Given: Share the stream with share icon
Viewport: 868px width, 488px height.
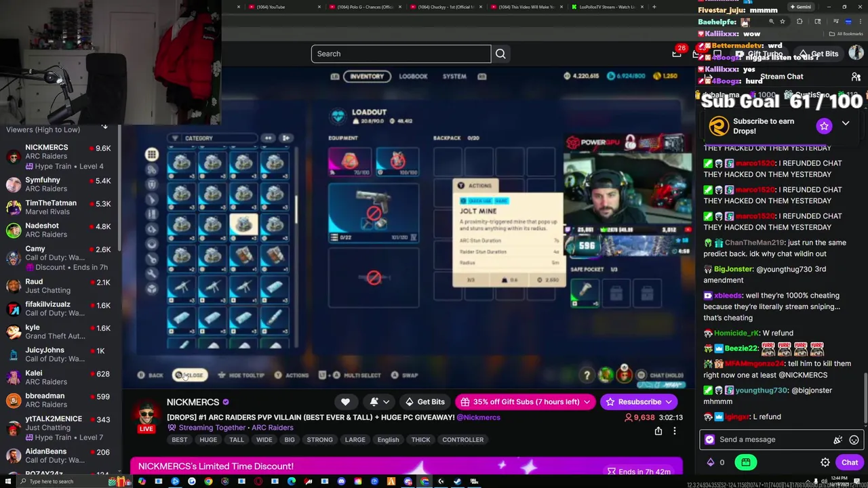Looking at the screenshot, I should click(658, 431).
